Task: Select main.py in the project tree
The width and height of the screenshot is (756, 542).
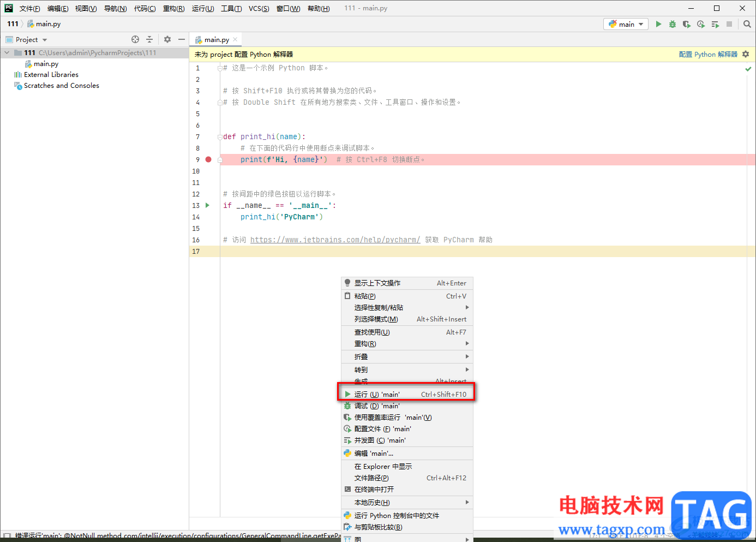Action: [46, 64]
